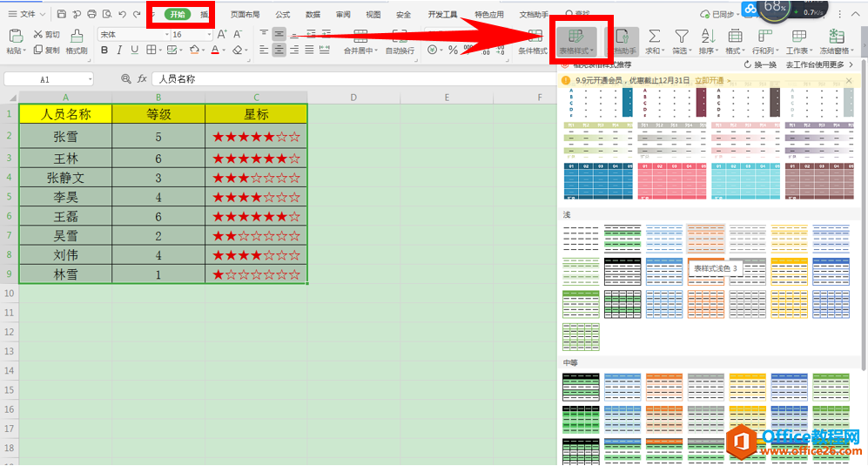Expand the Paste (粘贴) dropdown arrow
This screenshot has width=868, height=466.
click(x=24, y=51)
